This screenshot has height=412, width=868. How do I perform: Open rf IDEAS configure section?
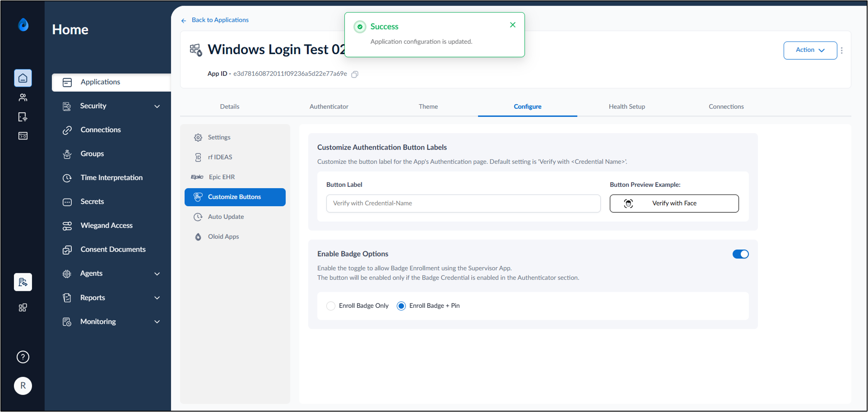235,157
